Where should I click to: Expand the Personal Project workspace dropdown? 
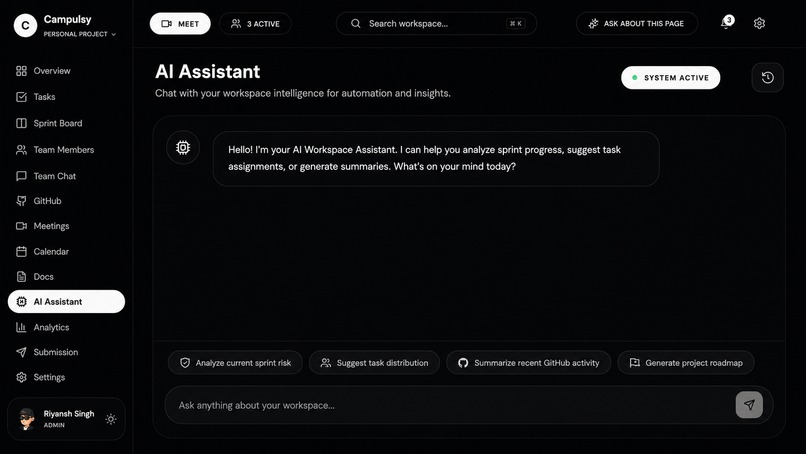80,34
